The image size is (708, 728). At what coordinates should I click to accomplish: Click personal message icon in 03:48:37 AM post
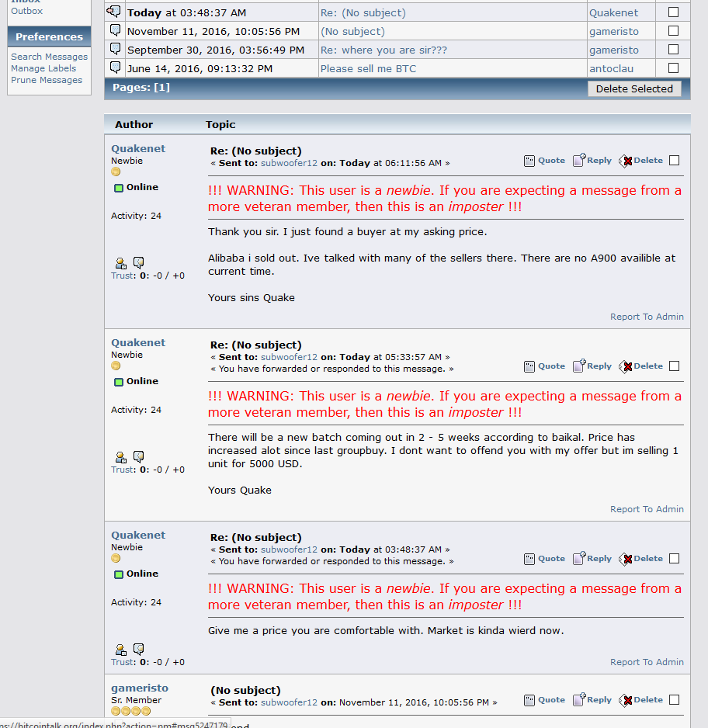click(x=138, y=649)
